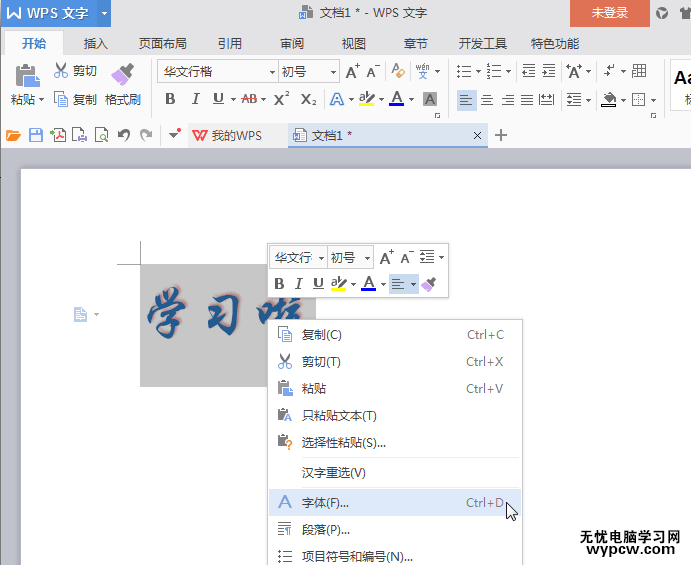The height and width of the screenshot is (565, 691).
Task: Click 汉字重选(V) in context menu
Action: pyautogui.click(x=395, y=473)
